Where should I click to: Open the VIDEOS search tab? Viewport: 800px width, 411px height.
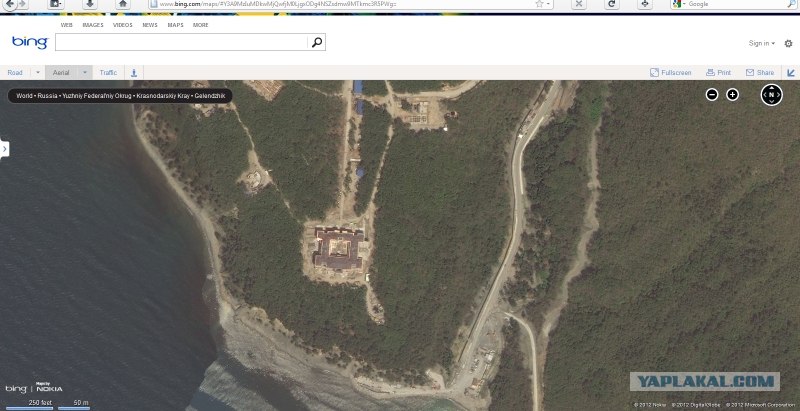[x=122, y=25]
